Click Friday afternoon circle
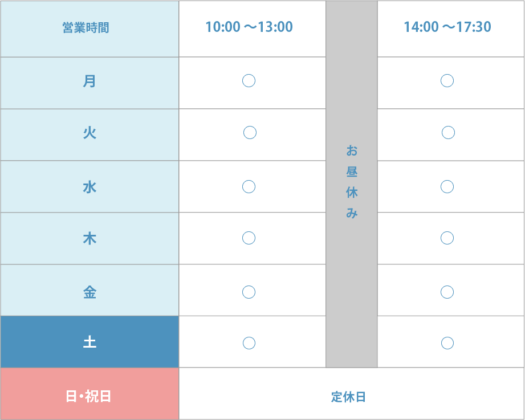The image size is (525, 420). click(447, 292)
